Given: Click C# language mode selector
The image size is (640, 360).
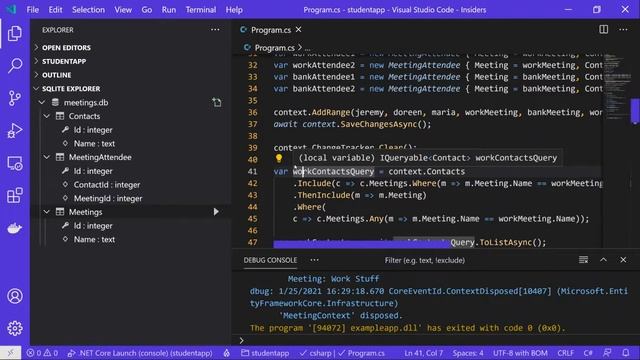Looking at the screenshot, I should click(x=588, y=353).
